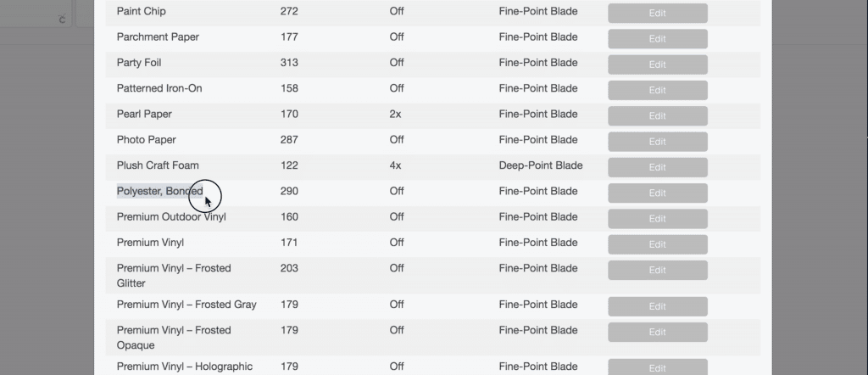Click Edit button for Paint Chip

point(657,13)
